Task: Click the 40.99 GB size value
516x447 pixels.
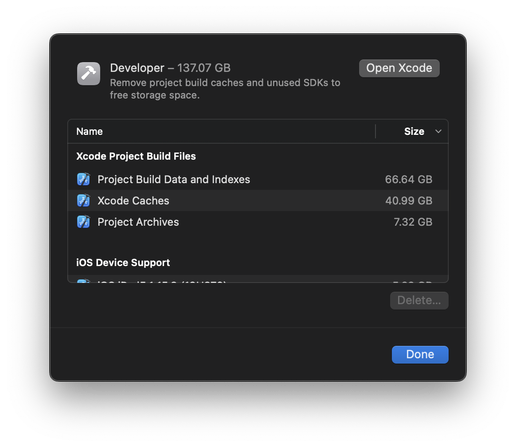Action: (x=409, y=201)
